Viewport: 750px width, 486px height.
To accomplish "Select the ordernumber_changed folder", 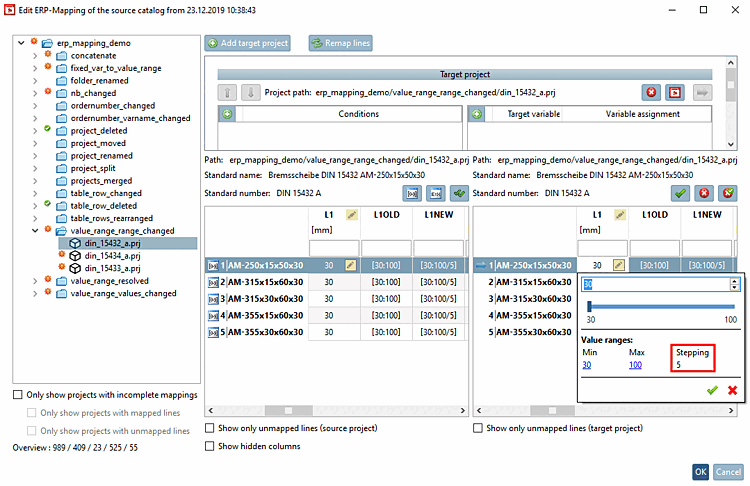I will [x=112, y=106].
